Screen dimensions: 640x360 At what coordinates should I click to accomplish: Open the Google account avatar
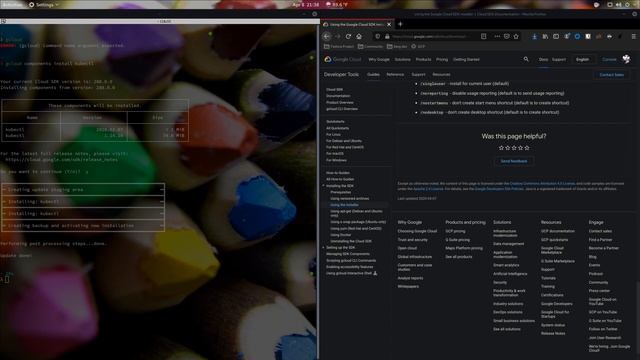[626, 59]
